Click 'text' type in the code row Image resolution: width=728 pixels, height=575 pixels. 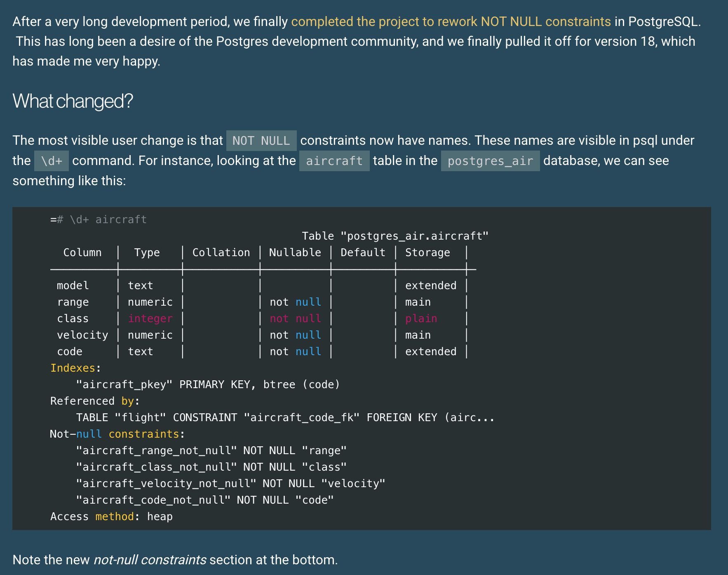[141, 351]
